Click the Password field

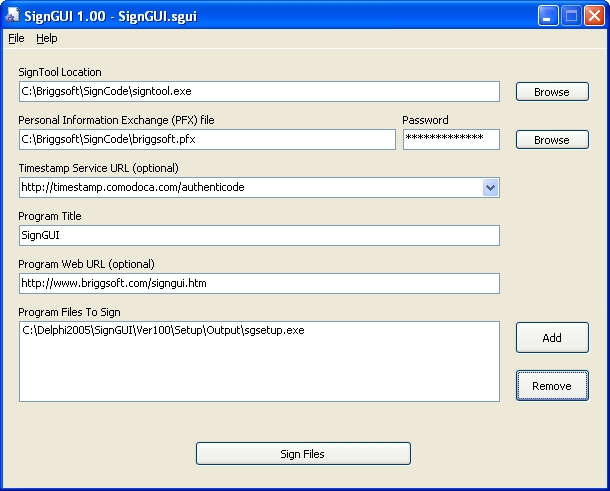(451, 139)
